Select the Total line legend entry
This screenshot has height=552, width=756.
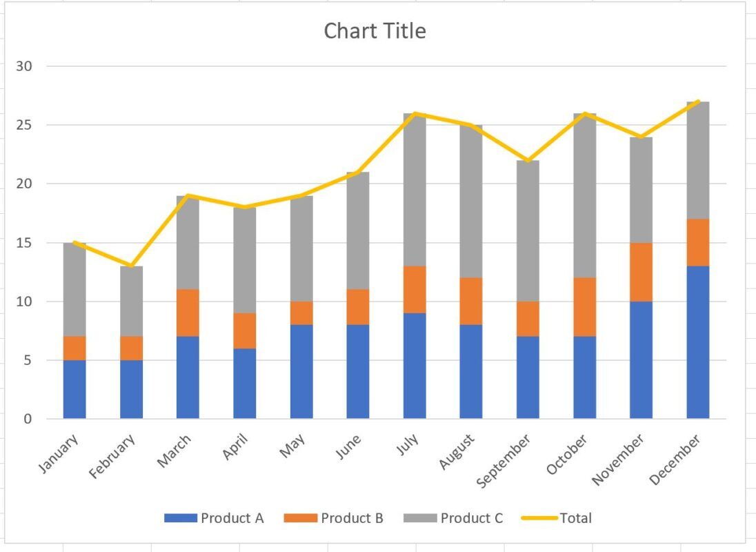tap(557, 518)
